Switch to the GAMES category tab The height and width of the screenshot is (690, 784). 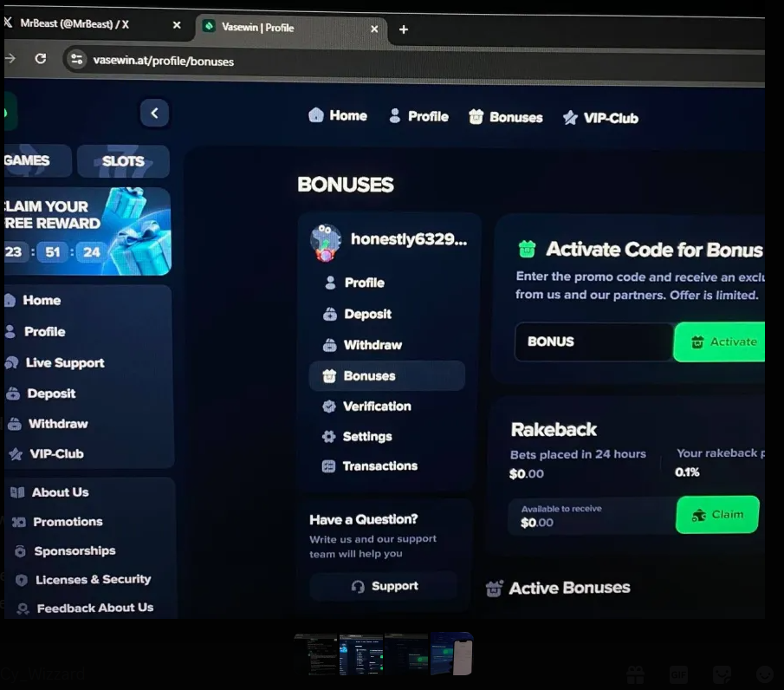36,160
